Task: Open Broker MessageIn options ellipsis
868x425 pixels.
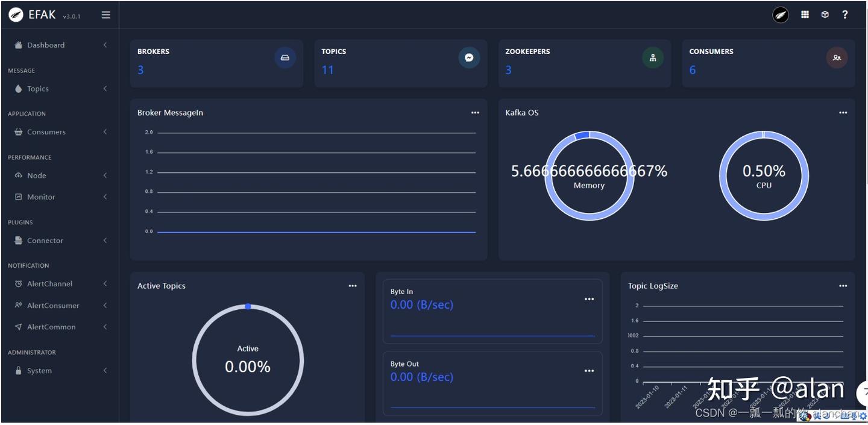Action: click(475, 113)
